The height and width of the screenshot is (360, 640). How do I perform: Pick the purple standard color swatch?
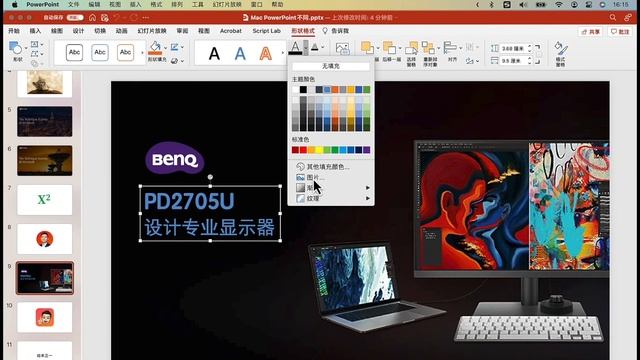pos(367,150)
